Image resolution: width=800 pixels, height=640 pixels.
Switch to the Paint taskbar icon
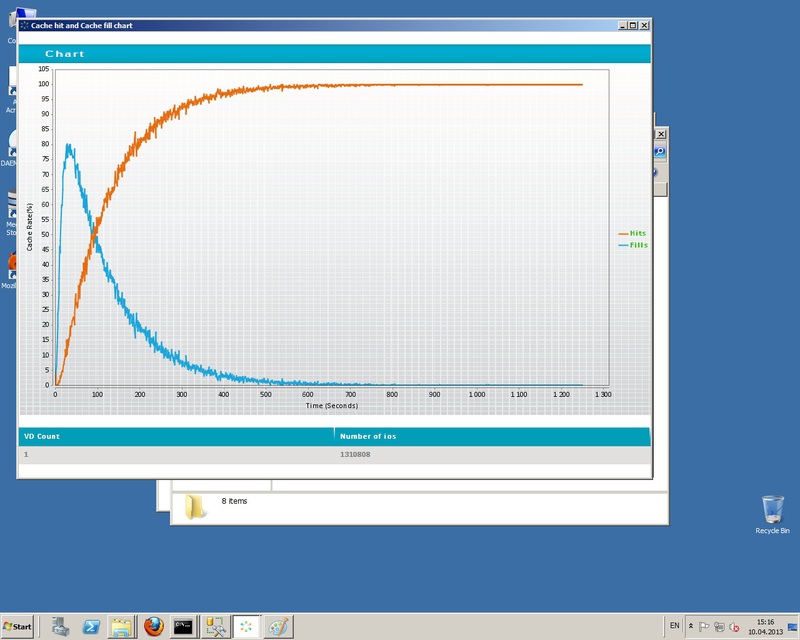[x=278, y=626]
